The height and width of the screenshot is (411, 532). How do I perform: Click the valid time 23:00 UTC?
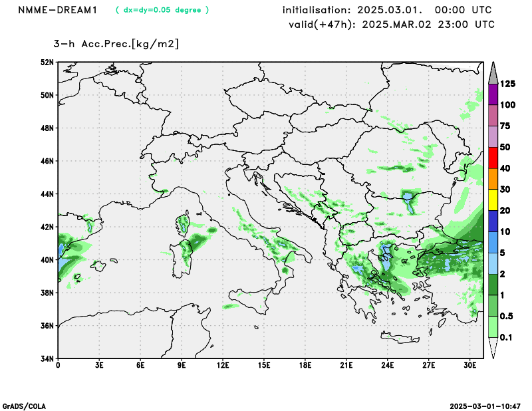466,25
